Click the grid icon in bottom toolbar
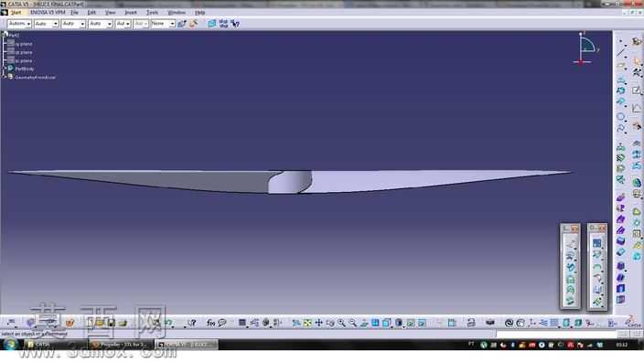The width and height of the screenshot is (644, 362). tap(554, 323)
